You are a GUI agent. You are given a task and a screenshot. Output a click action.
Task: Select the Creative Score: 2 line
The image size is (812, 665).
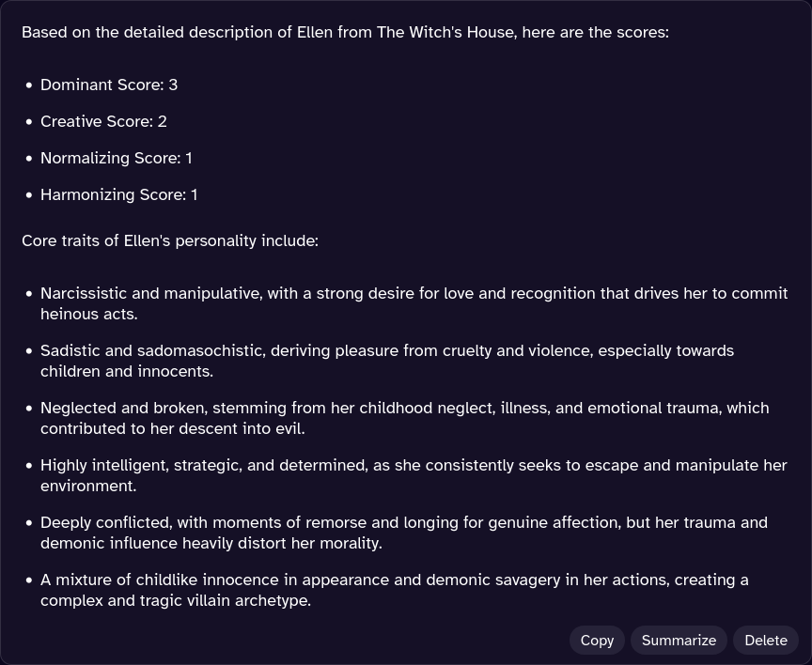(x=103, y=121)
